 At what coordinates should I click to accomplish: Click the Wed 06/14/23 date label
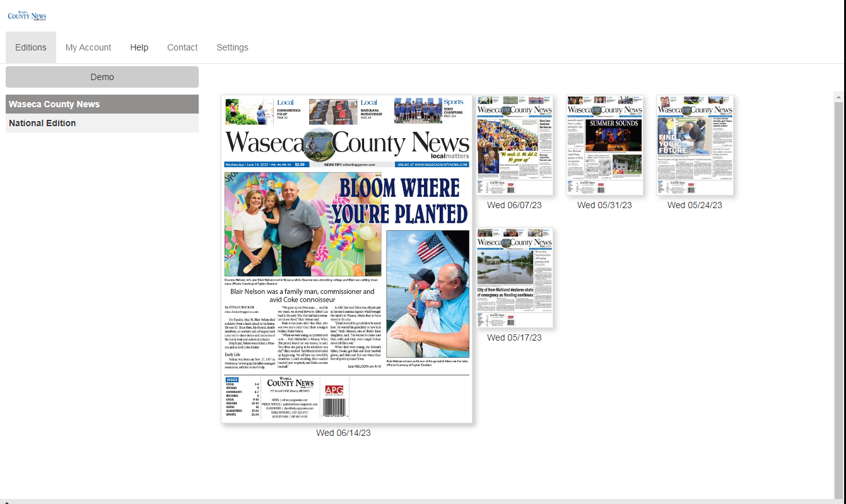coord(343,433)
